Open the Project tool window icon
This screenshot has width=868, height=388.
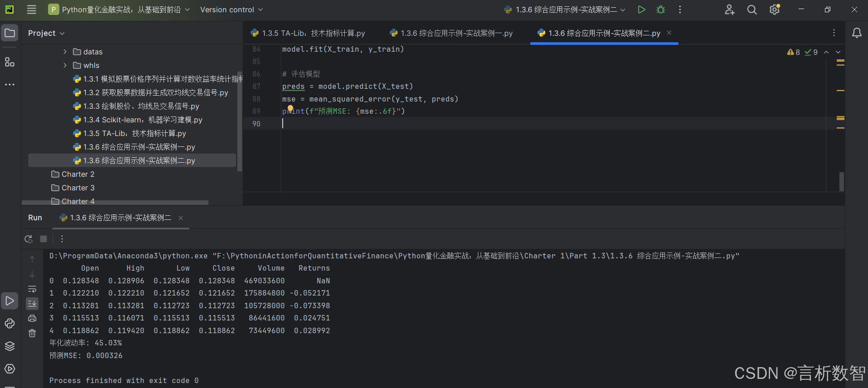point(10,33)
